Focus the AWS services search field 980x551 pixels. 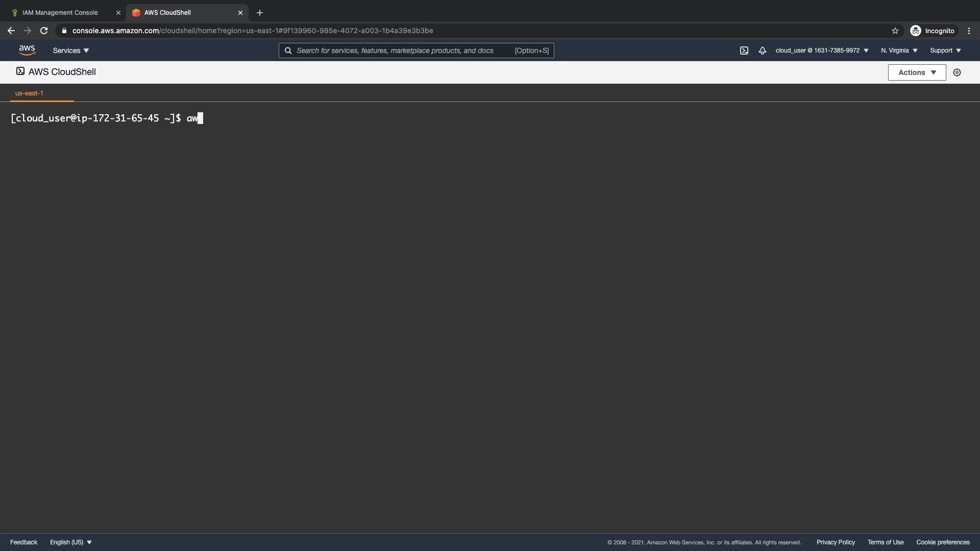[403, 51]
